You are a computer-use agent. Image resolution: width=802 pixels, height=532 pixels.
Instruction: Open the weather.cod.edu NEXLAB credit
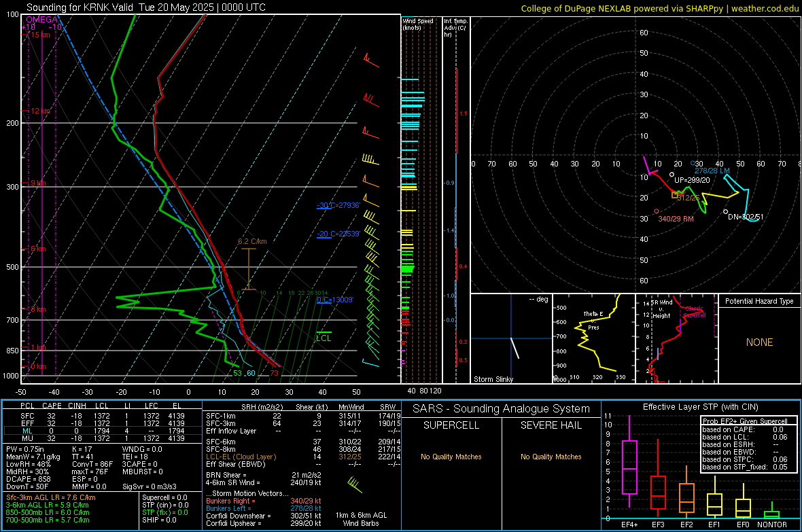(x=660, y=8)
